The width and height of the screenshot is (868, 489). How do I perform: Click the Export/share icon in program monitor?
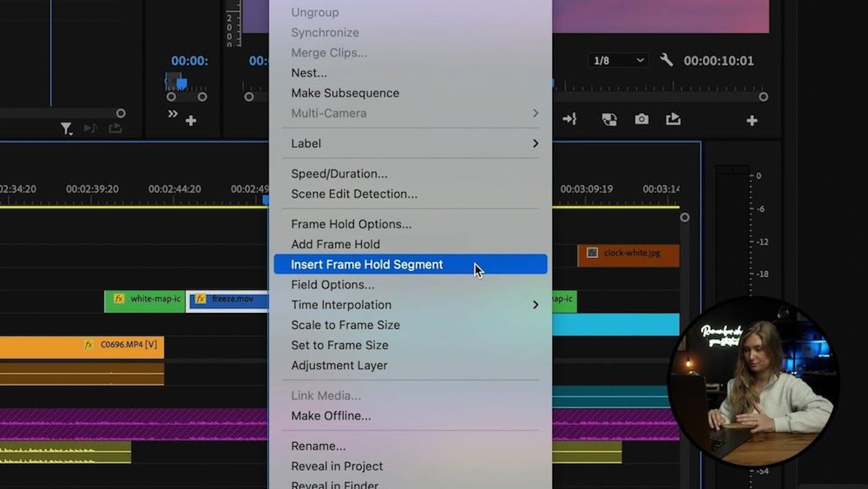pos(673,119)
